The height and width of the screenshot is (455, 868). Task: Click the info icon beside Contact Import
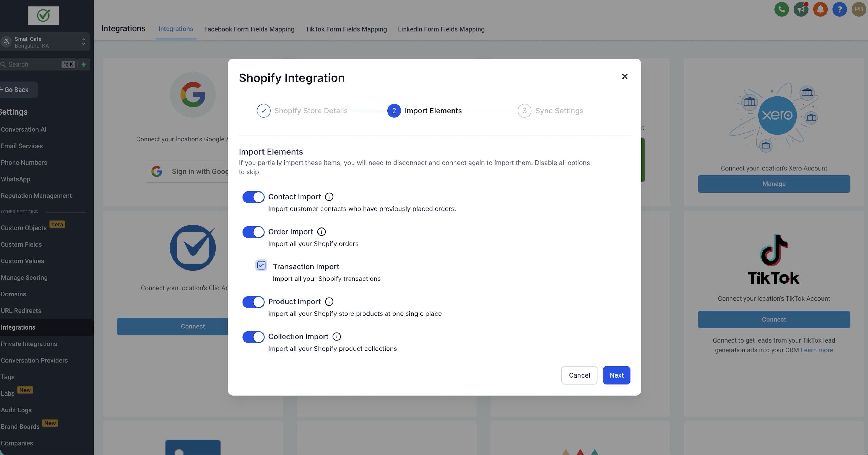pos(329,197)
